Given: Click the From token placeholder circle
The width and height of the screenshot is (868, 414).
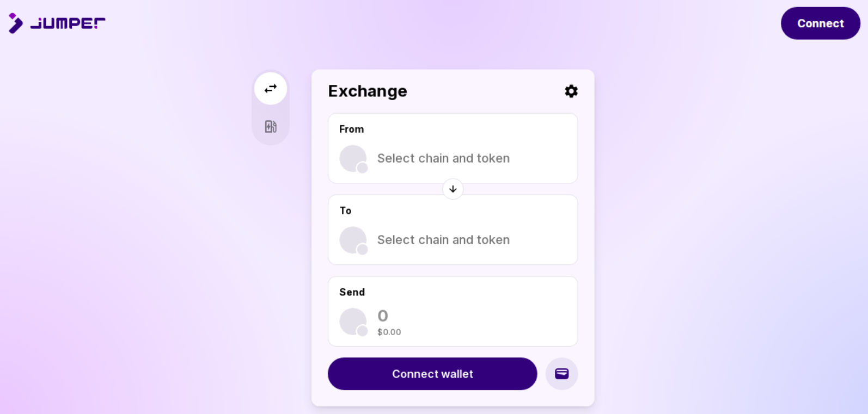Looking at the screenshot, I should point(353,158).
